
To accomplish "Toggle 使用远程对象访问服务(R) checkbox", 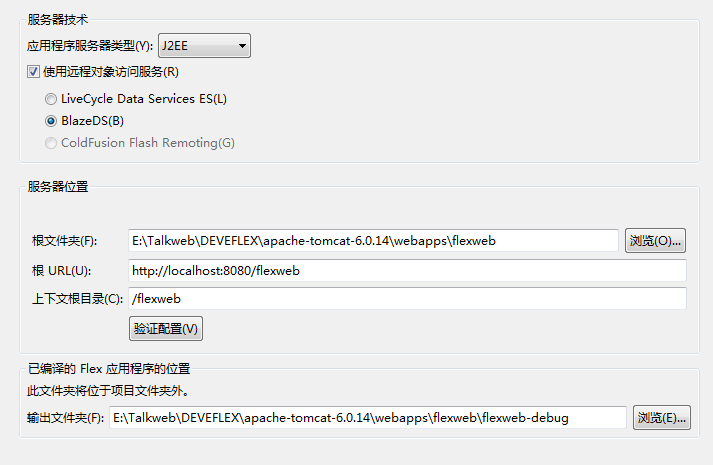I will (x=33, y=72).
